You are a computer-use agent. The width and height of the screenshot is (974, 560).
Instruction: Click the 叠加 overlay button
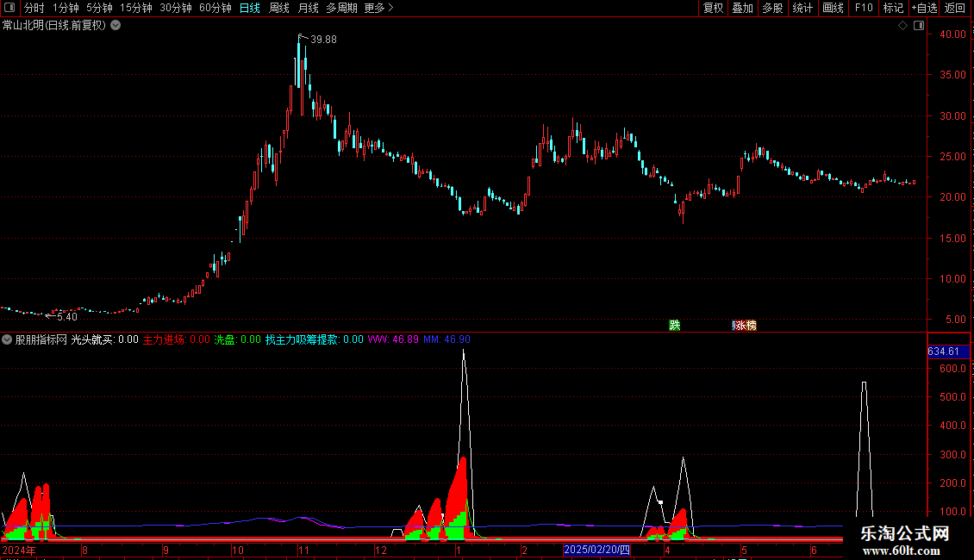[x=743, y=8]
